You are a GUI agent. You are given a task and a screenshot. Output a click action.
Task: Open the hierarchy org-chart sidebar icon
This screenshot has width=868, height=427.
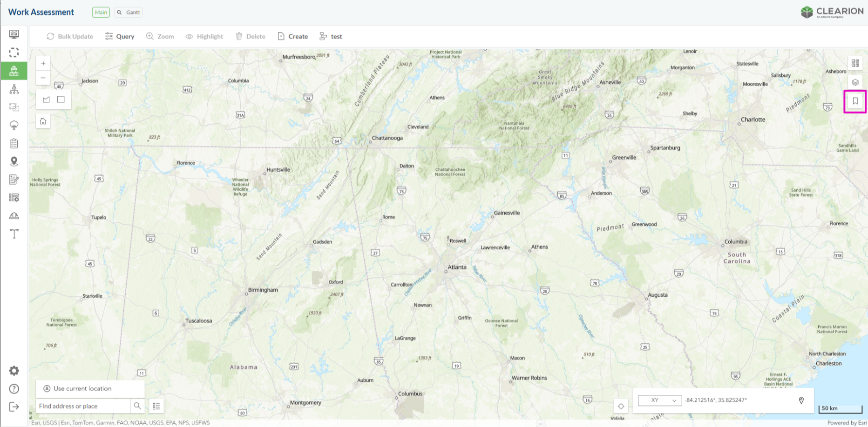tap(14, 89)
